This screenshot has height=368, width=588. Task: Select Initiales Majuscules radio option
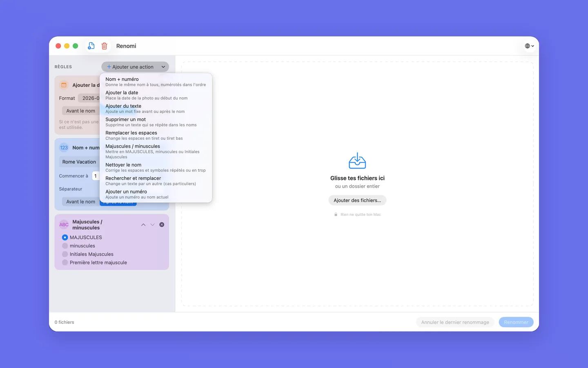[65, 254]
